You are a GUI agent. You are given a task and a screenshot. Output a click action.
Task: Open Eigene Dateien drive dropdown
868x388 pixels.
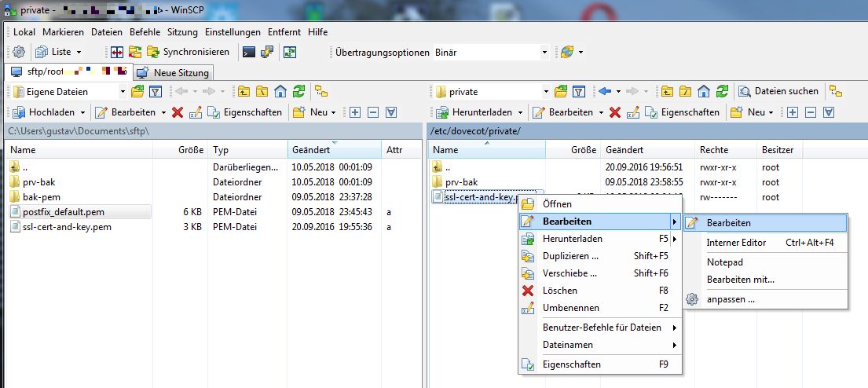pyautogui.click(x=123, y=91)
